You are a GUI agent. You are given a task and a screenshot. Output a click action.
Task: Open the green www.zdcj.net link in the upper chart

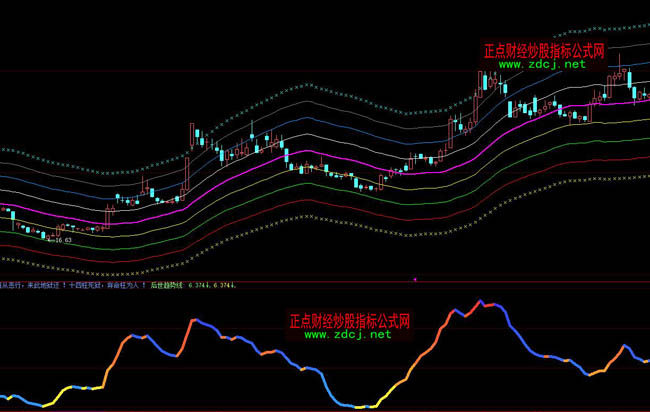[541, 64]
